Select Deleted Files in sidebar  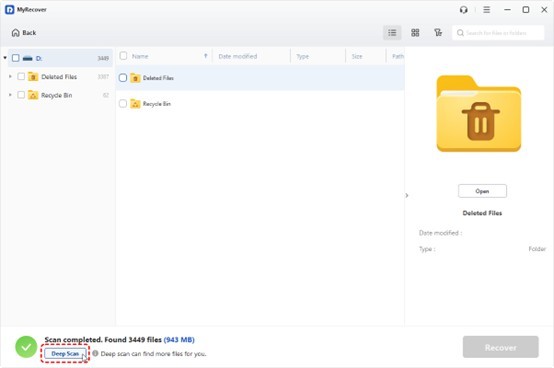coord(59,77)
